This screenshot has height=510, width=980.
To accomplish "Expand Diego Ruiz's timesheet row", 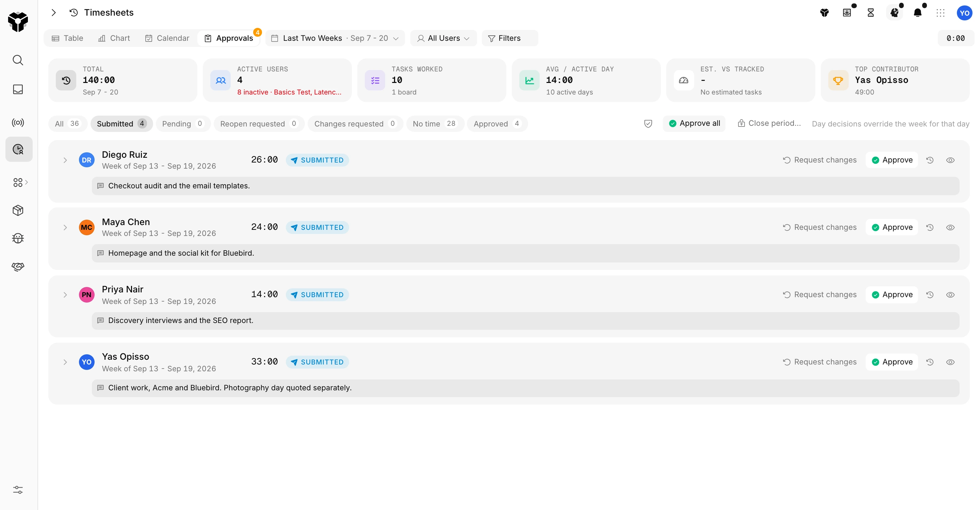I will [x=65, y=160].
